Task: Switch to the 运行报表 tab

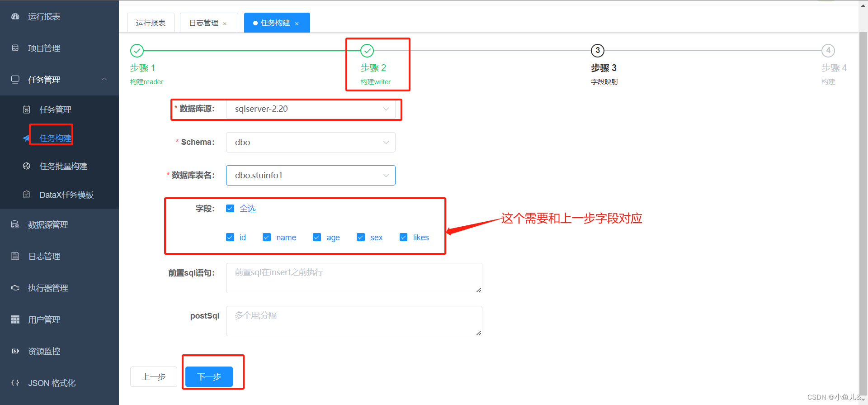Action: [151, 23]
